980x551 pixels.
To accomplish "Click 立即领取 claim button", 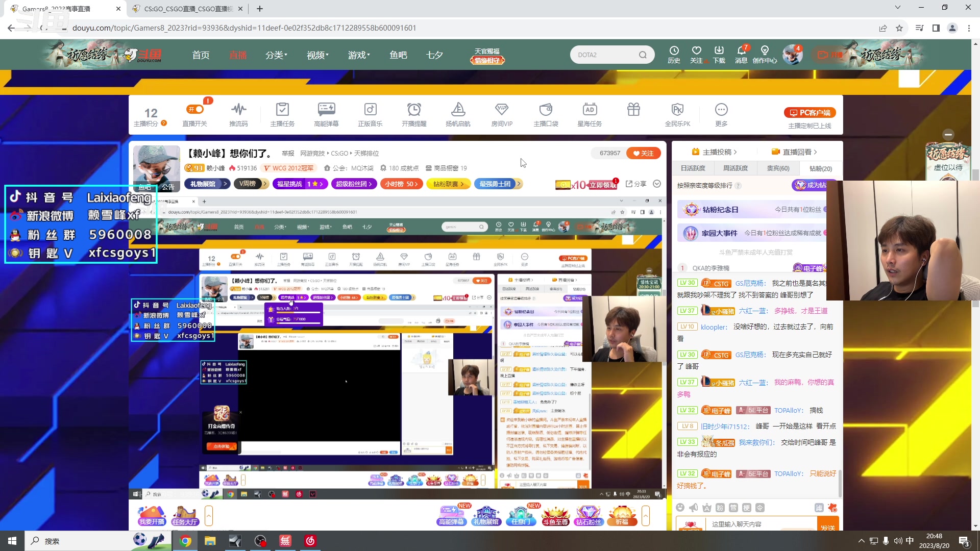I will coord(603,185).
